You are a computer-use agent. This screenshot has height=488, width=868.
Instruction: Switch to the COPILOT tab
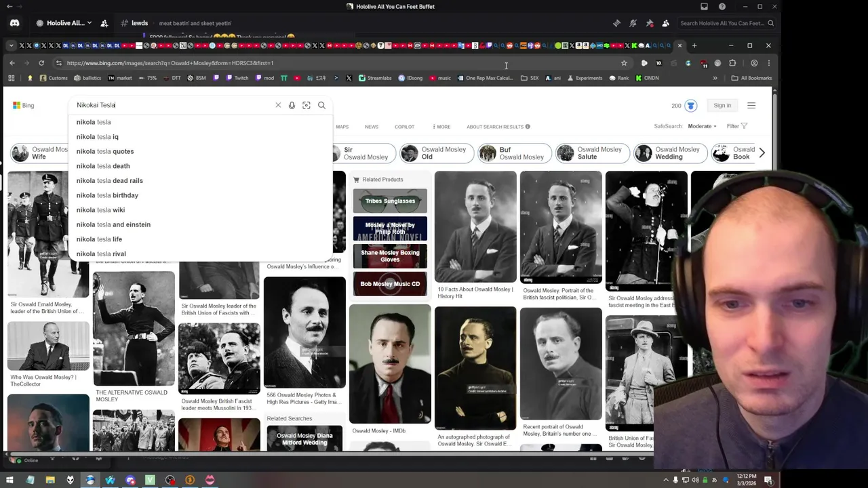coord(404,127)
